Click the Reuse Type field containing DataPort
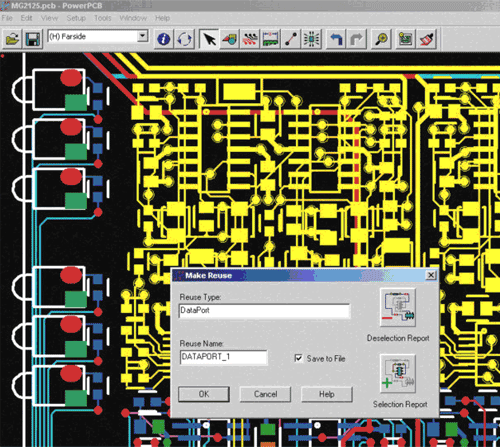500x447 pixels. [x=264, y=311]
